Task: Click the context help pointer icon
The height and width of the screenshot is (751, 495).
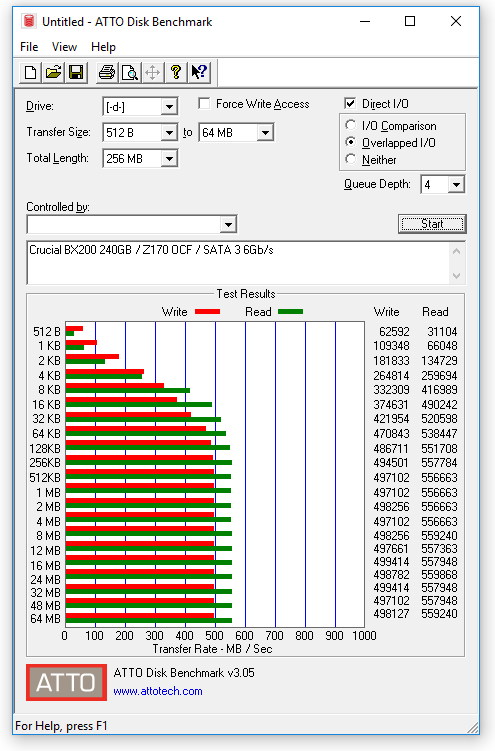Action: tap(199, 72)
